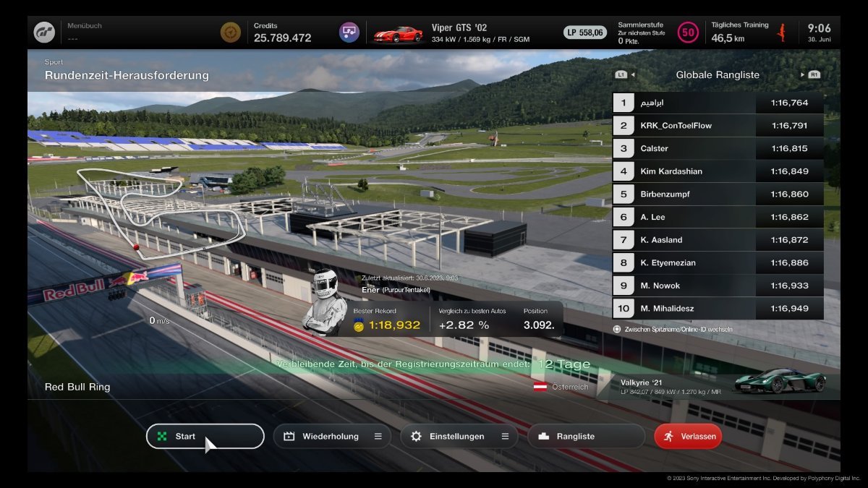Click the credits coin icon
The image size is (868, 488).
(231, 32)
